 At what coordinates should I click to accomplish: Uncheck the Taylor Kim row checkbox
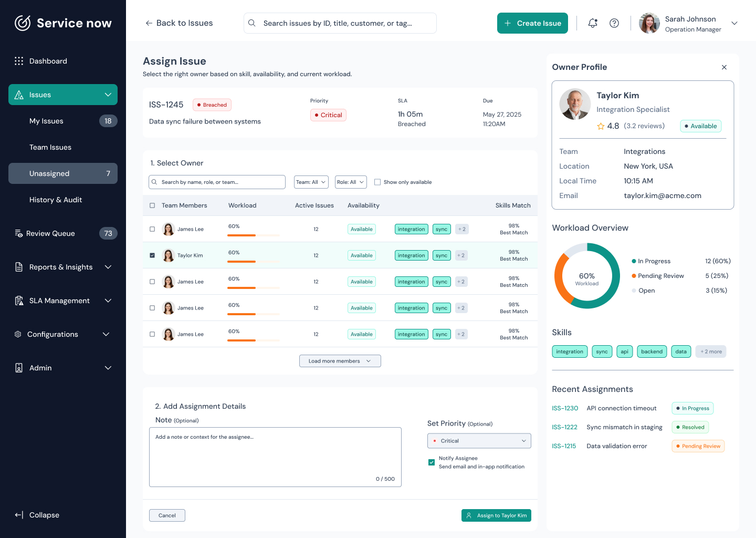coord(152,255)
